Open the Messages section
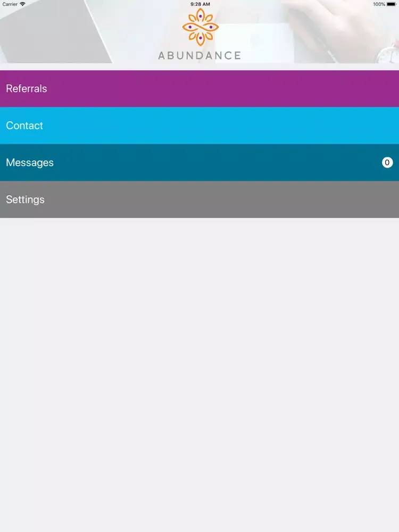 [x=30, y=163]
